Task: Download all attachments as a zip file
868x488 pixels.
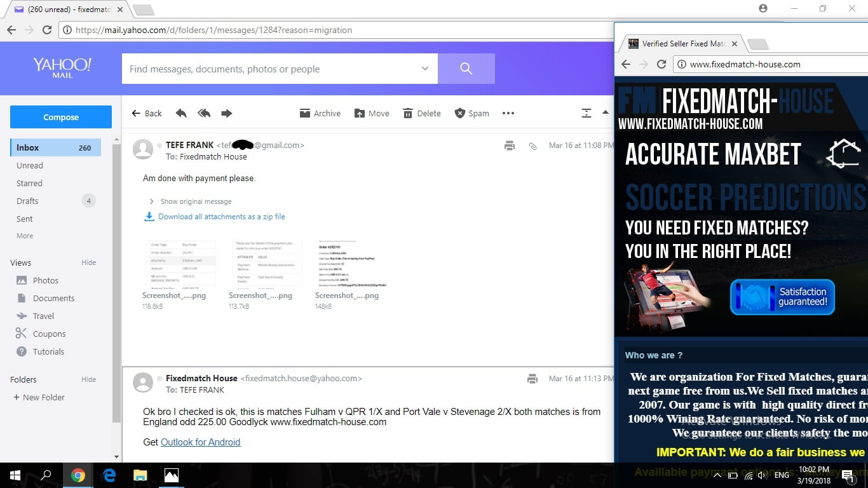Action: tap(215, 217)
